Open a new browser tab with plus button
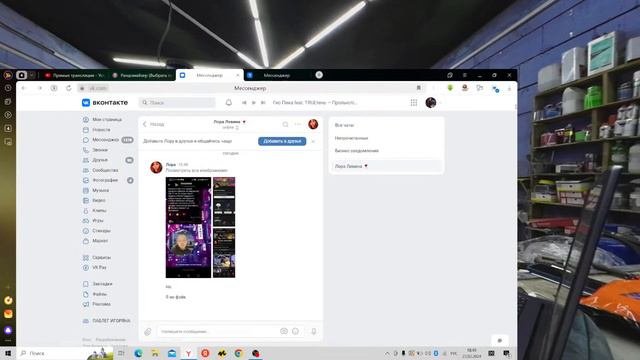The image size is (640, 360). pos(319,75)
